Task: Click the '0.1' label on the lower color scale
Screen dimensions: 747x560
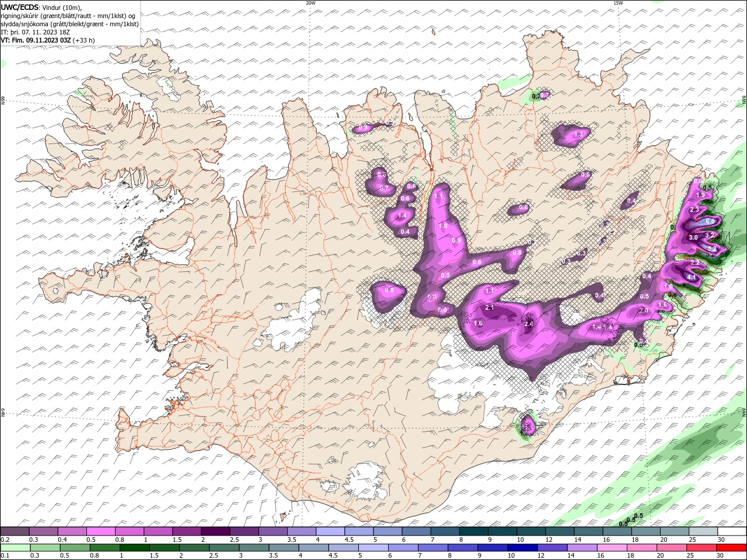Action: (5, 555)
